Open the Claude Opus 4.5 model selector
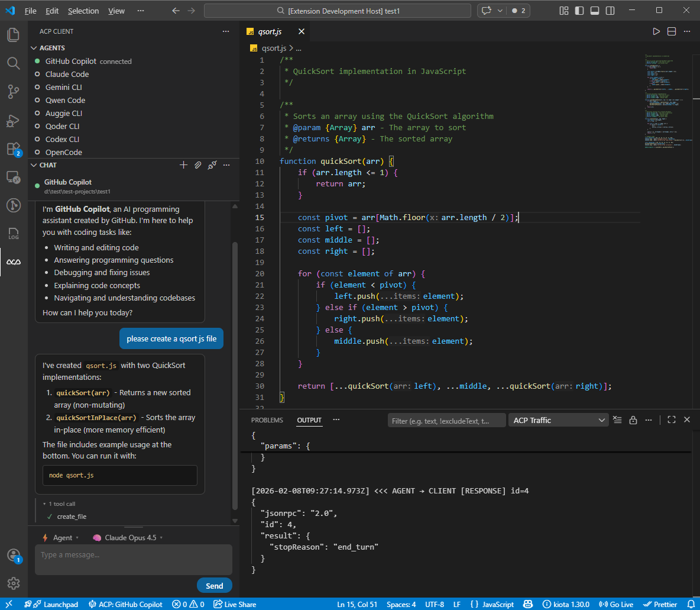700x610 pixels. 128,538
